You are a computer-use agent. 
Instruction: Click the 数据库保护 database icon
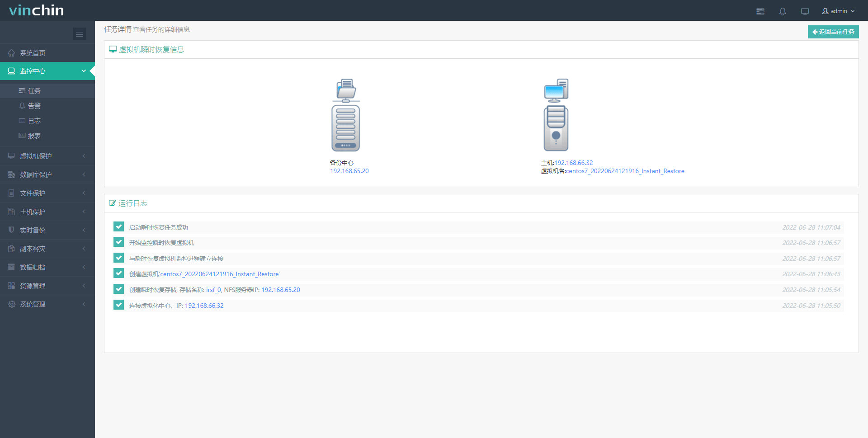click(11, 174)
